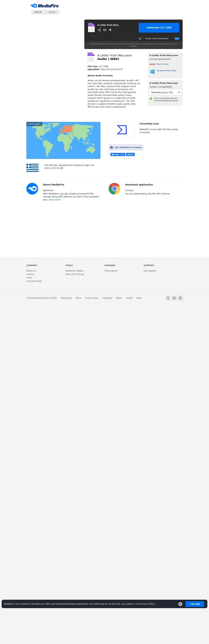
Task: Click Upload region label on map
Action: click(34, 124)
